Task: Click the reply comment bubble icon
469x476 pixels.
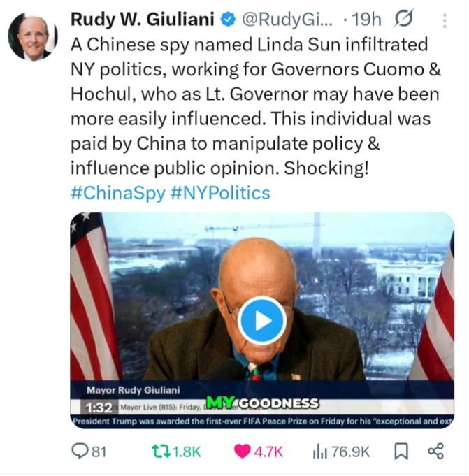Action: (x=80, y=451)
